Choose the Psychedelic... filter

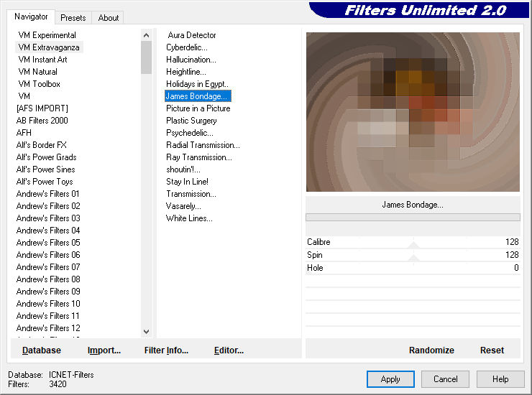click(190, 133)
